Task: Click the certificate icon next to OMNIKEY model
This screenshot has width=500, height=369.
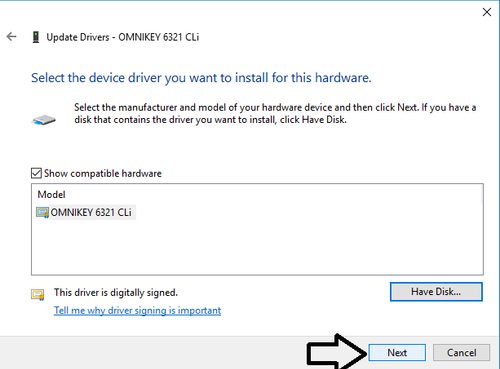Action: point(42,212)
